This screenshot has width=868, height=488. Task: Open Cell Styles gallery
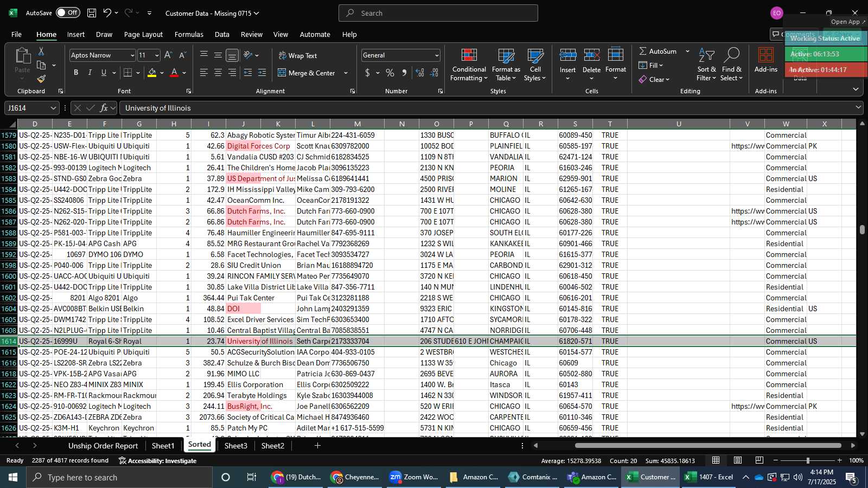(x=535, y=65)
